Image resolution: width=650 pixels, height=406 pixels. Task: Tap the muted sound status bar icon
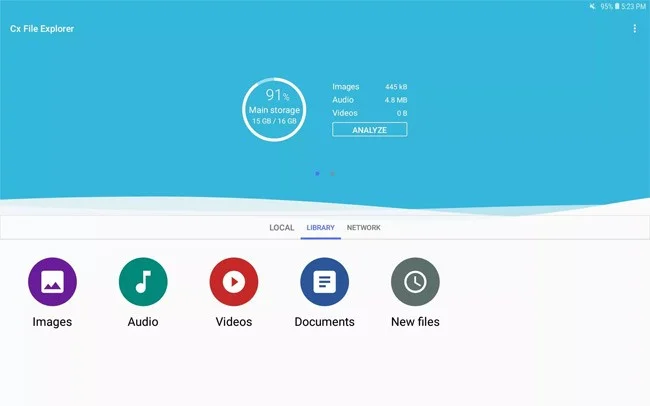pos(592,6)
